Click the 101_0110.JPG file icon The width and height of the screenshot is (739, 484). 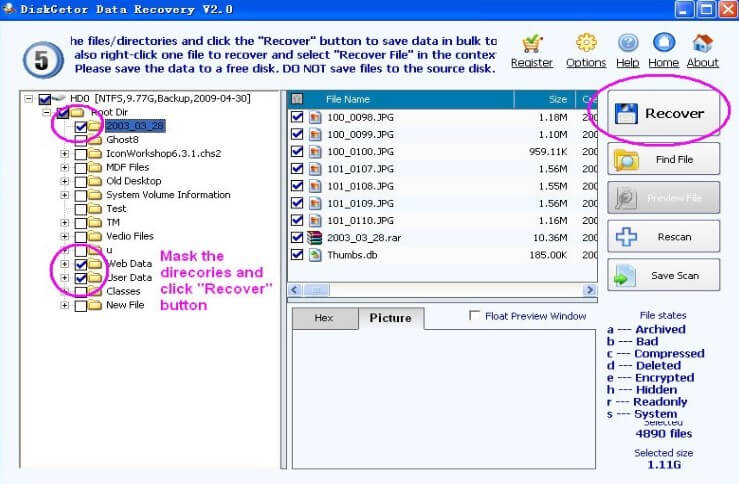(315, 221)
